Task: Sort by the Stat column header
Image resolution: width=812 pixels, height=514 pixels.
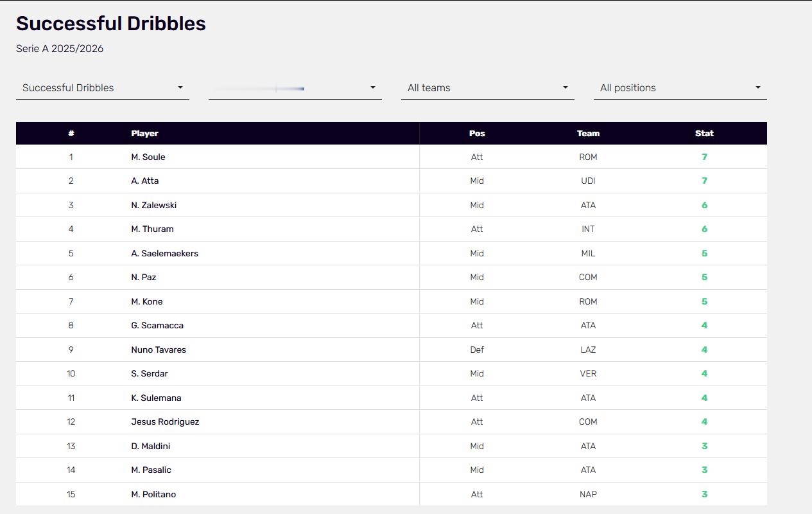Action: pyautogui.click(x=704, y=134)
